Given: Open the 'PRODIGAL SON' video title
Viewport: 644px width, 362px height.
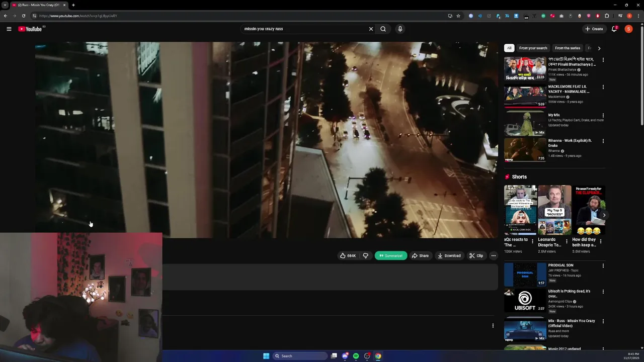Looking at the screenshot, I should 560,265.
